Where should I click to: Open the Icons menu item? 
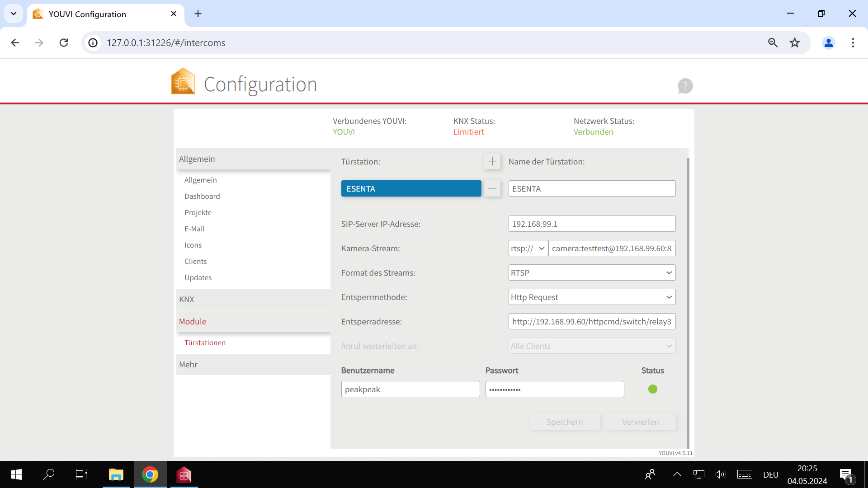[x=193, y=245]
